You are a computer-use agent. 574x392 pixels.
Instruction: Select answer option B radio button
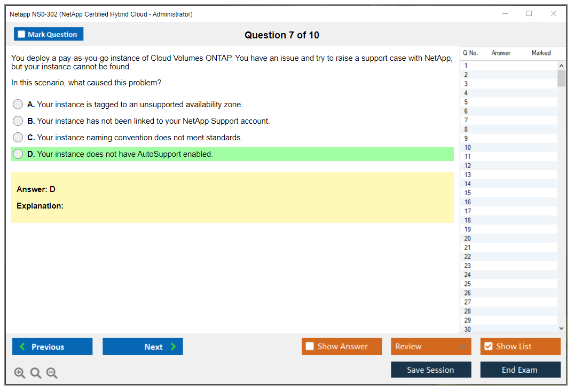18,121
